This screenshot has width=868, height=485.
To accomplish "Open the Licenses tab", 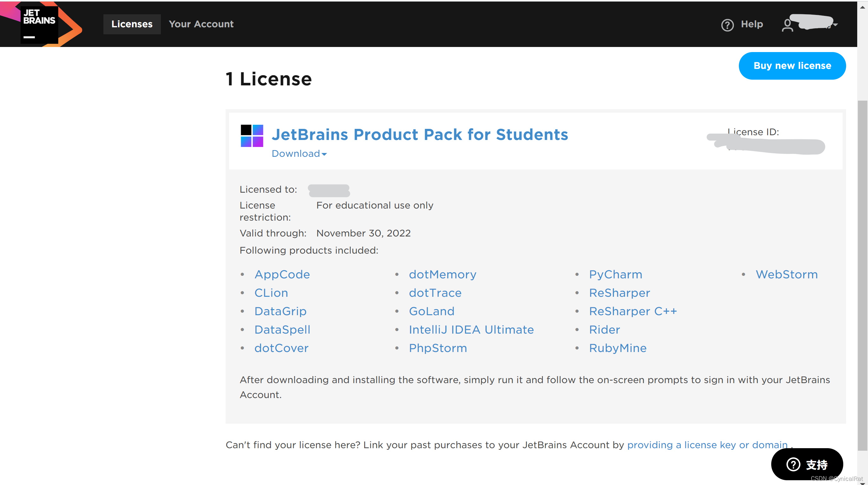I will (x=132, y=24).
